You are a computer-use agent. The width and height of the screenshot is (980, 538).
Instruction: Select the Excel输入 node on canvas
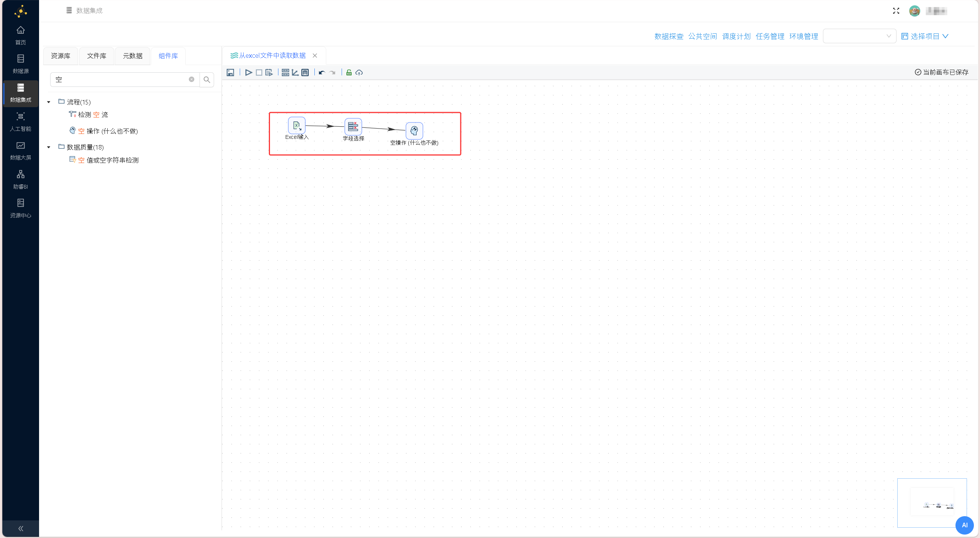(x=296, y=125)
